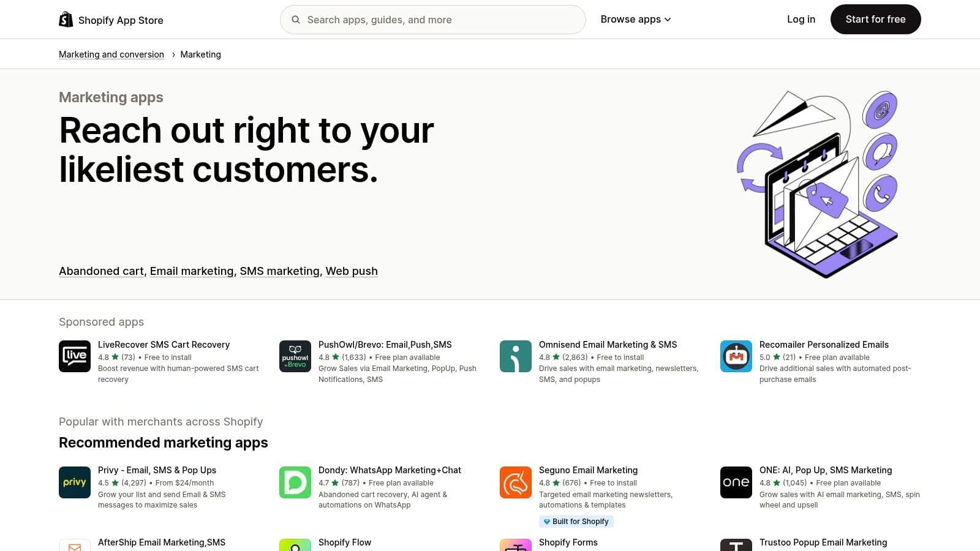This screenshot has height=551, width=980.
Task: Click the Privy app icon
Action: tap(75, 482)
